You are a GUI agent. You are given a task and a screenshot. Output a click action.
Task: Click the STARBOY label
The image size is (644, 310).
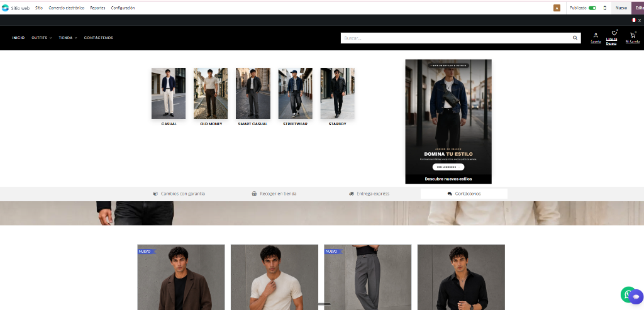(x=338, y=124)
